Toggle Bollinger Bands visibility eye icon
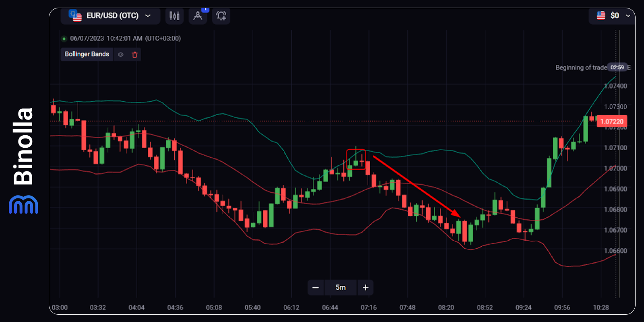The width and height of the screenshot is (644, 322). (x=121, y=54)
